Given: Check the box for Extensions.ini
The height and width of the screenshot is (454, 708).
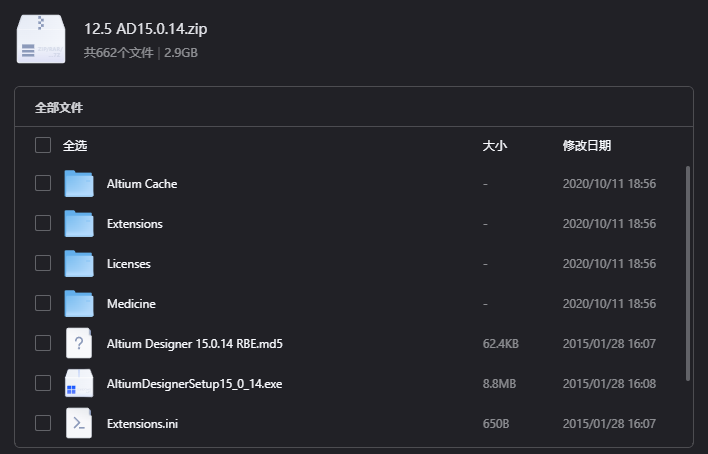Looking at the screenshot, I should pos(43,423).
